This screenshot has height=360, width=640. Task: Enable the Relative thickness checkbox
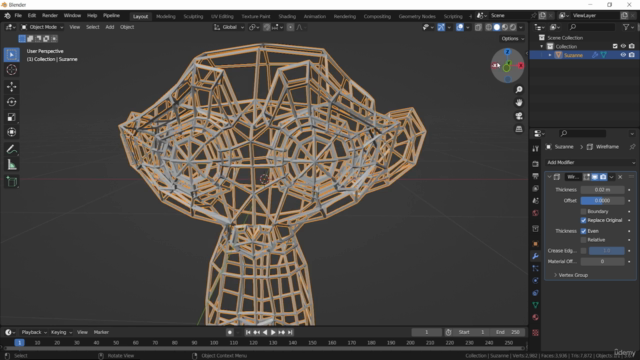tap(583, 240)
